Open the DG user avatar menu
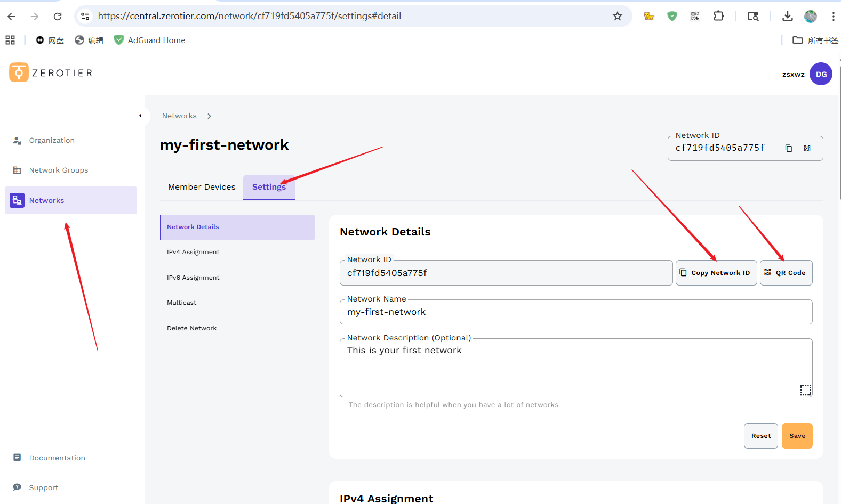The height and width of the screenshot is (504, 841). pos(820,74)
